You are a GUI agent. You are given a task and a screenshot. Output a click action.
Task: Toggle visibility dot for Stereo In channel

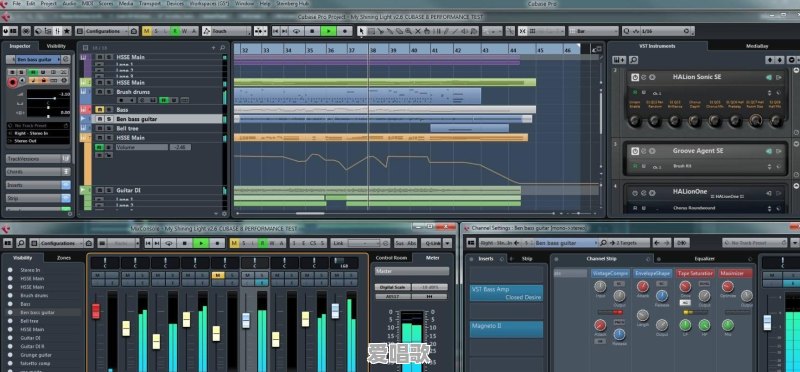click(x=10, y=270)
